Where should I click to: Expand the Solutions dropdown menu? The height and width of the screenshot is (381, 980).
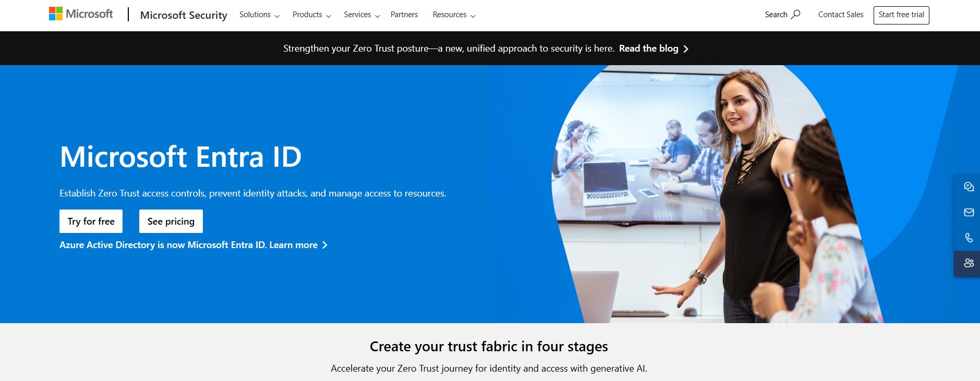click(x=259, y=15)
